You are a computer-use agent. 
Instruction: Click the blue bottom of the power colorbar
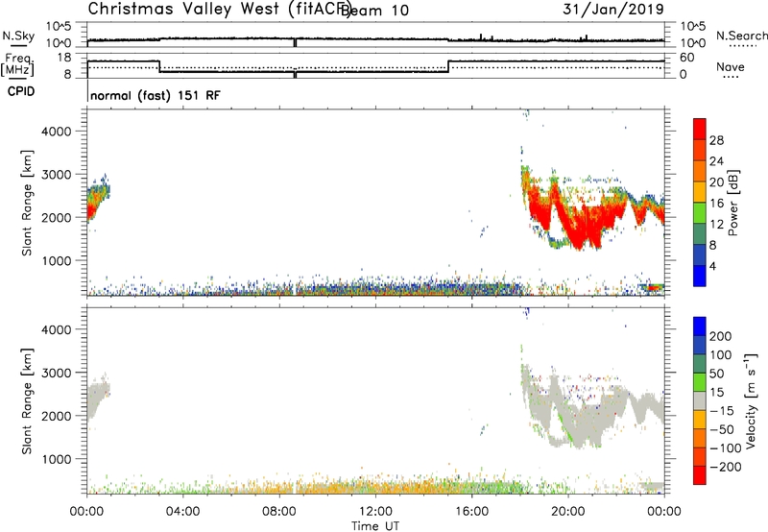[700, 276]
